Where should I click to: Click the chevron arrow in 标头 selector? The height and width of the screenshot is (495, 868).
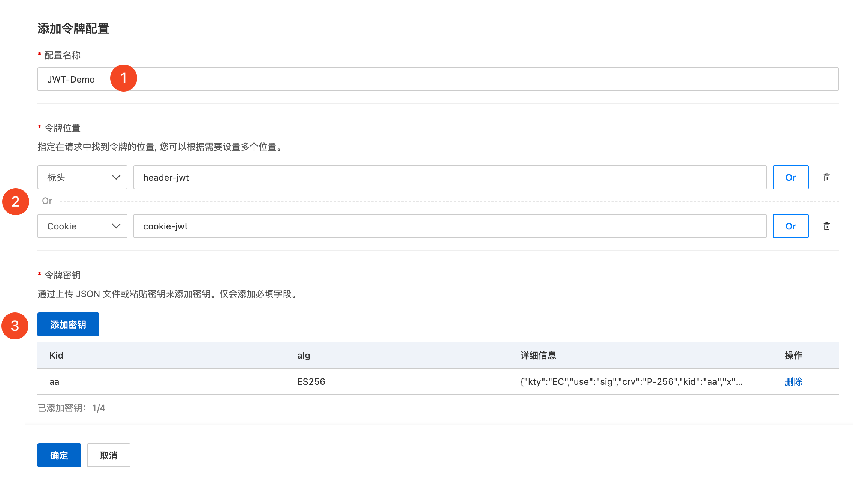[116, 177]
